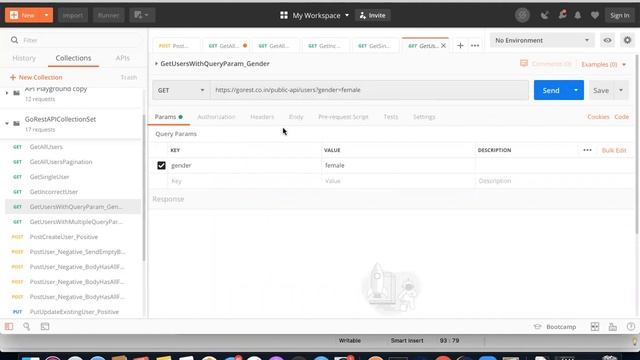The height and width of the screenshot is (360, 640).
Task: Open the No Environment dropdown
Action: click(542, 40)
